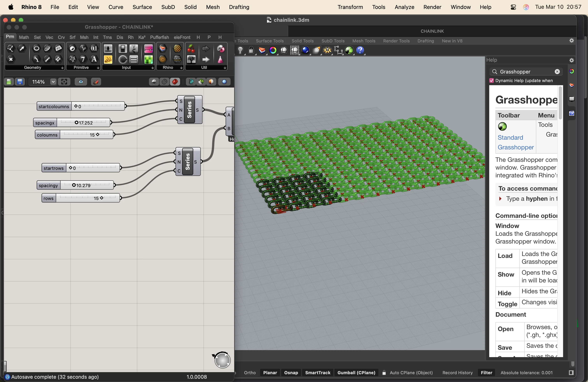Toggle Ortho mode in status bar
Image resolution: width=588 pixels, height=382 pixels.
[249, 373]
